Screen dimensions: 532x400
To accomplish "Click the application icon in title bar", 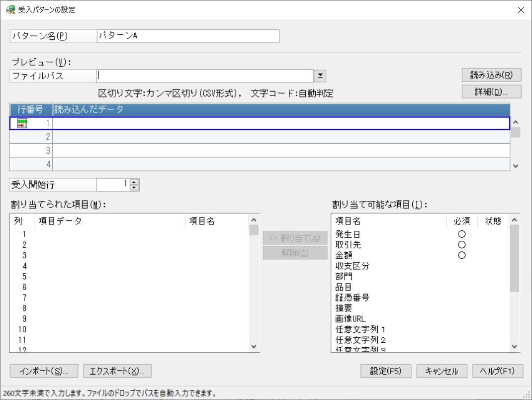I will pos(10,9).
